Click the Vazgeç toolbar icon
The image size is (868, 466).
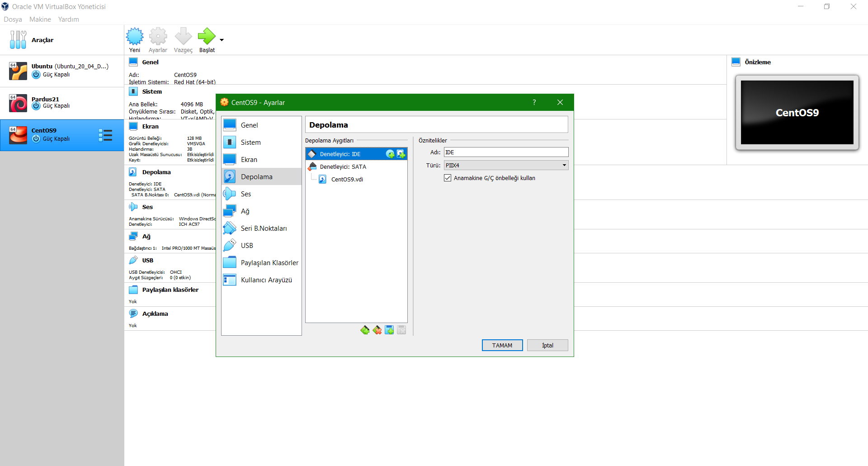pyautogui.click(x=183, y=40)
